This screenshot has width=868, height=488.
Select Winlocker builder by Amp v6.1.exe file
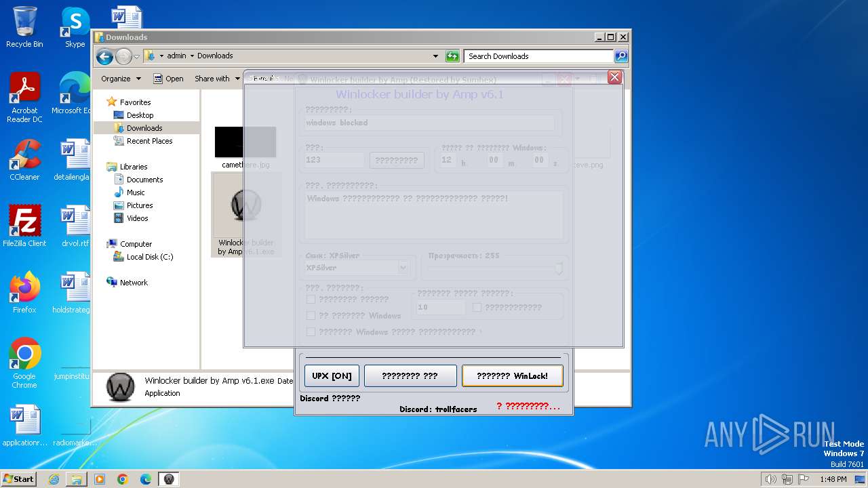pos(246,215)
